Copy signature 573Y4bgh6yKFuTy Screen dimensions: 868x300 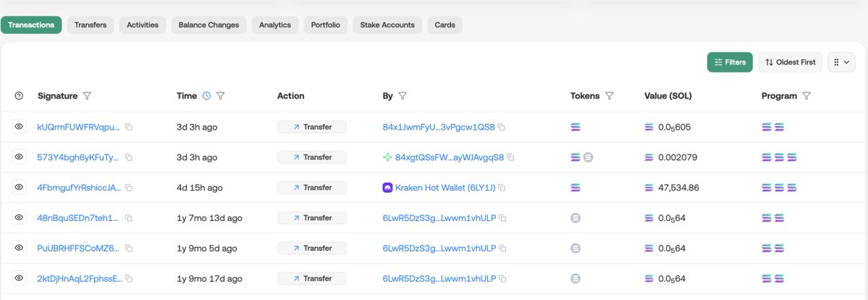(x=129, y=157)
